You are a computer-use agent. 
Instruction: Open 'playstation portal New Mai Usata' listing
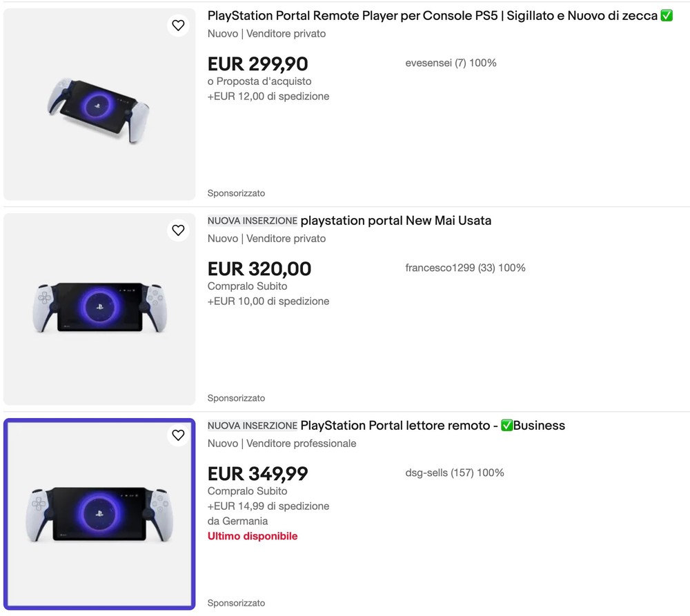395,221
